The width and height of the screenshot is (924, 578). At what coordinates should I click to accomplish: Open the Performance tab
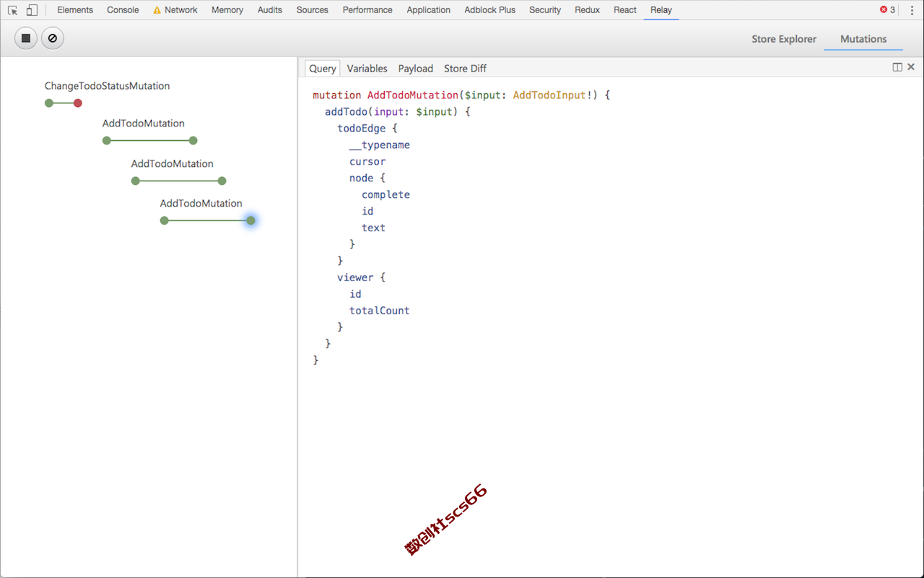coord(367,10)
